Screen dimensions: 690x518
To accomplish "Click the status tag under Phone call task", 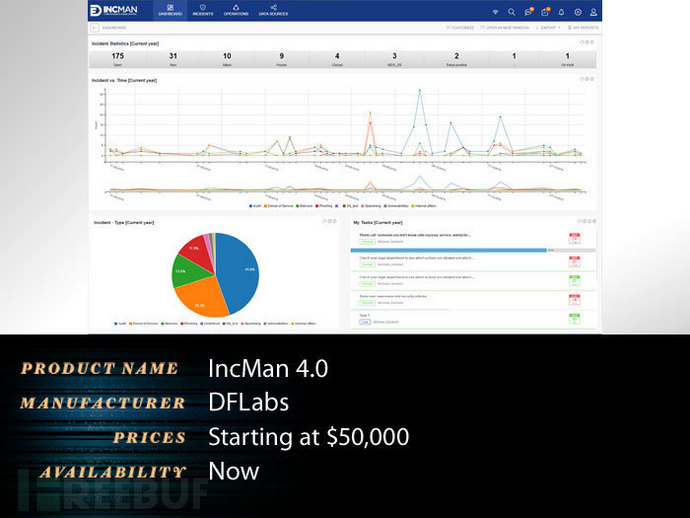I will (367, 242).
